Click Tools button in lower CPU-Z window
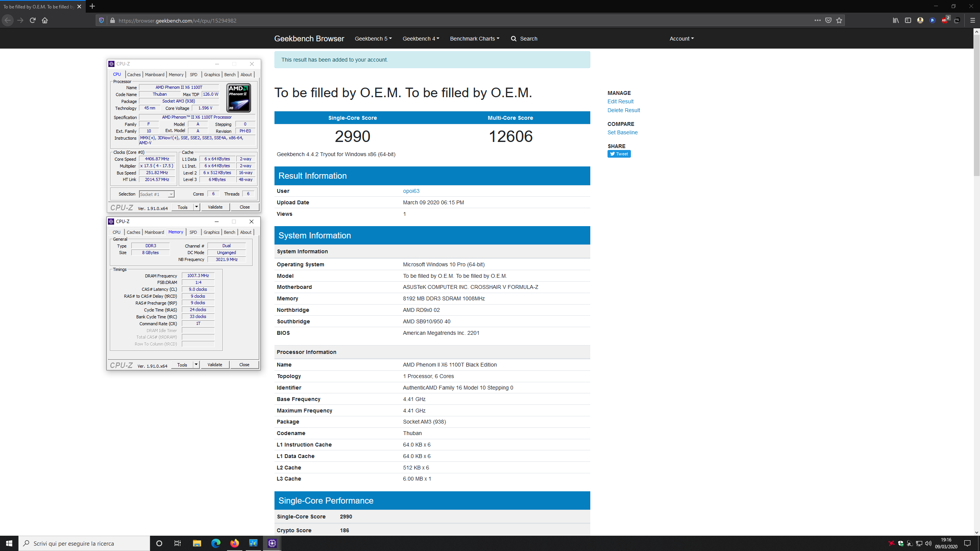Image resolution: width=980 pixels, height=551 pixels. pos(182,365)
